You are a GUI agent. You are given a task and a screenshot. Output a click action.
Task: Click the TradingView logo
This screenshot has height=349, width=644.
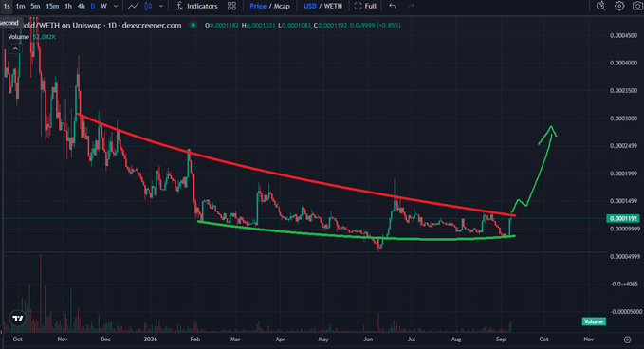[18, 319]
